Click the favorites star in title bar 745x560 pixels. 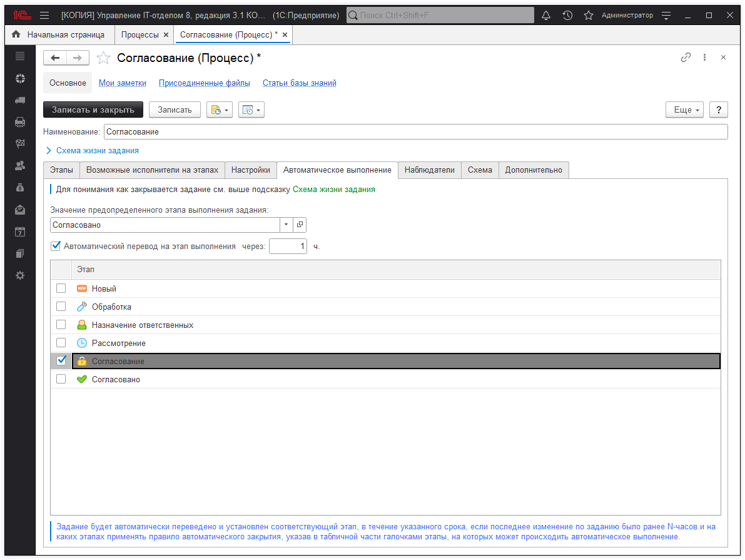(588, 15)
